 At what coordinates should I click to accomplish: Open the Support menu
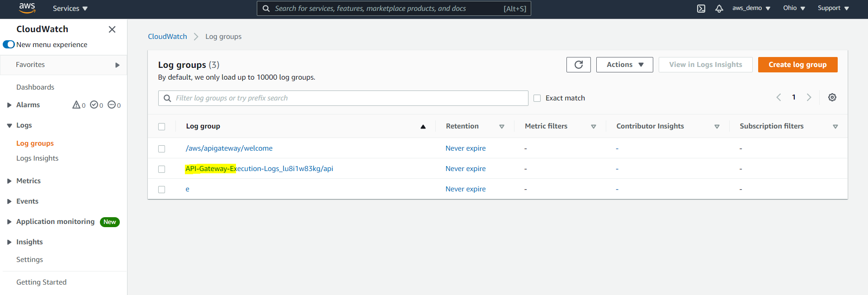point(833,8)
